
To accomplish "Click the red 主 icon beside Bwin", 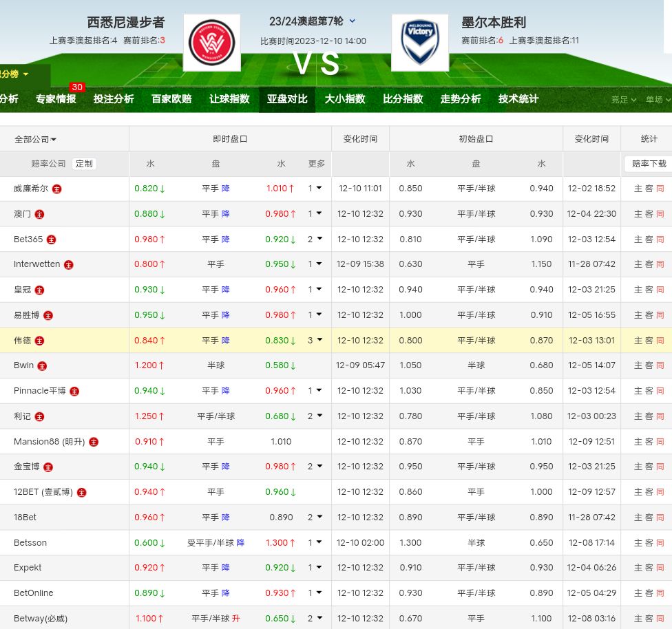I will click(x=42, y=365).
